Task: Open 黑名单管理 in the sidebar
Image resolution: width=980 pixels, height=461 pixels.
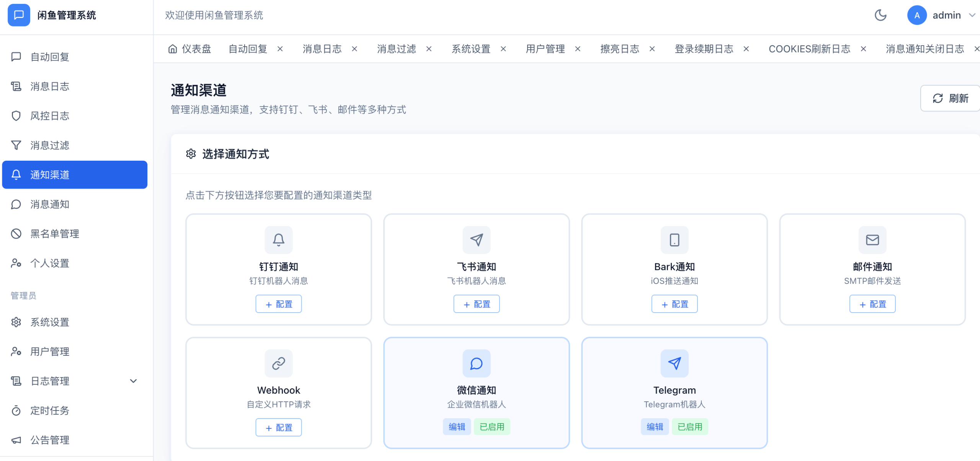Action: pyautogui.click(x=75, y=233)
